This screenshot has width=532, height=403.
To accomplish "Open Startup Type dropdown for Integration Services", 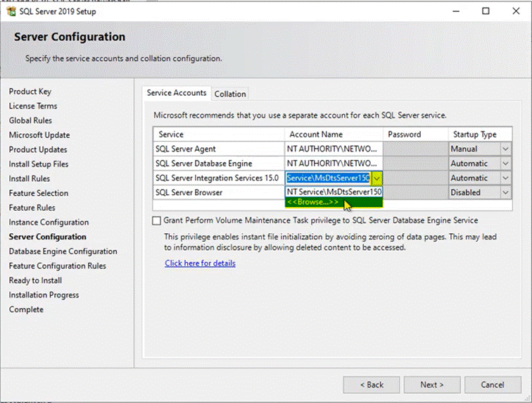I will tap(505, 178).
